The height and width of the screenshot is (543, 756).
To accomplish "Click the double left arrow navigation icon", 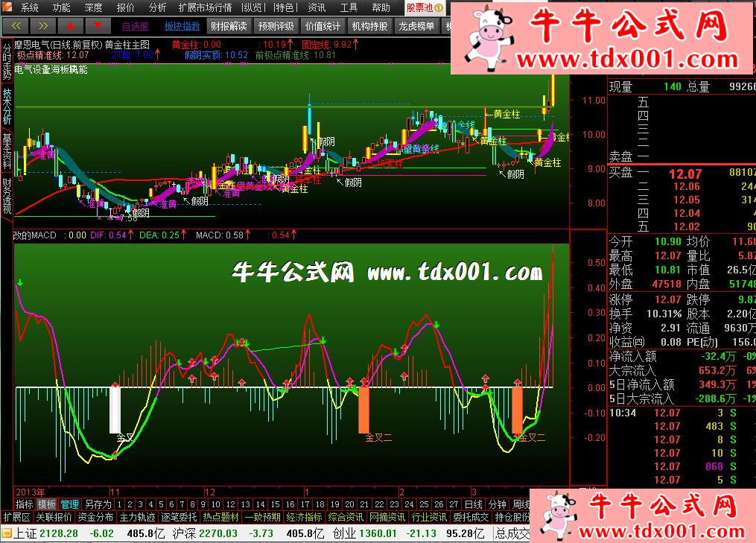I will click(x=16, y=26).
